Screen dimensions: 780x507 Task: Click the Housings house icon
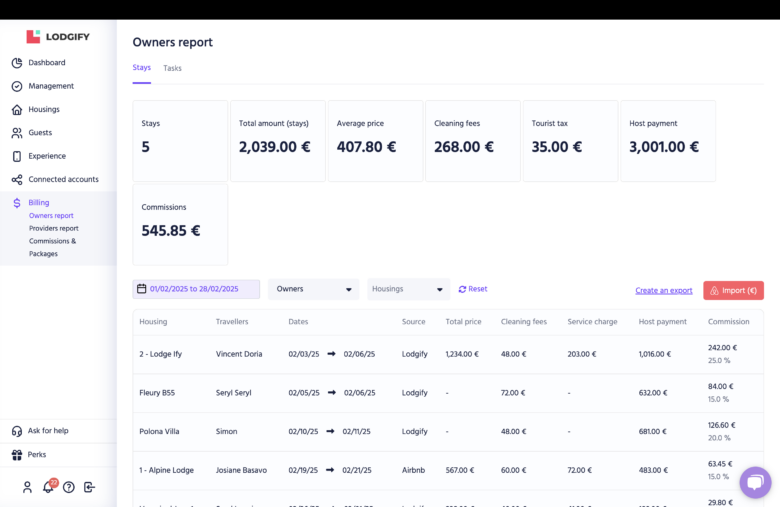[17, 109]
